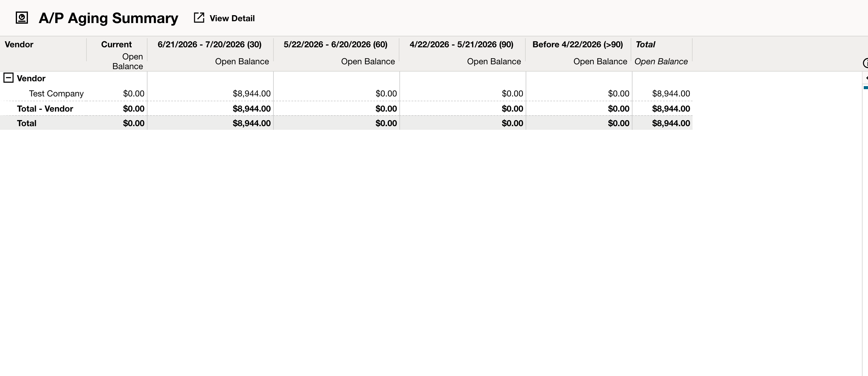Click Test Company's 90-day $0.00 balance

click(x=513, y=94)
